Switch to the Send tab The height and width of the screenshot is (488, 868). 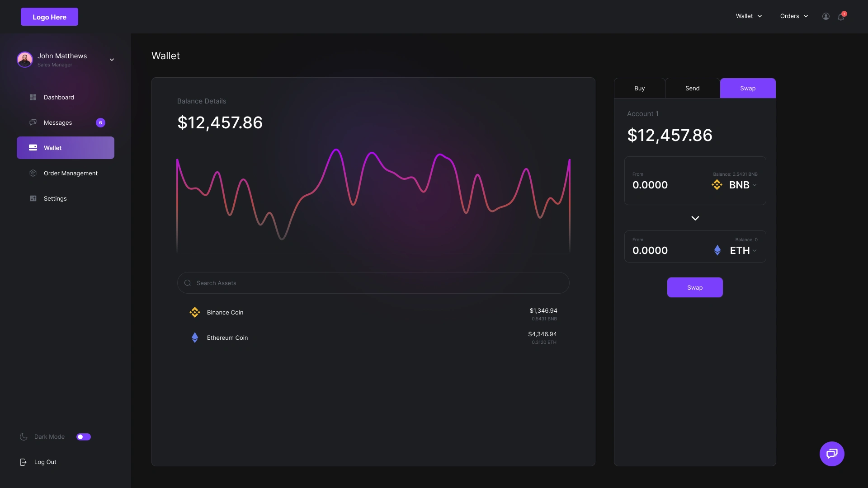point(692,88)
